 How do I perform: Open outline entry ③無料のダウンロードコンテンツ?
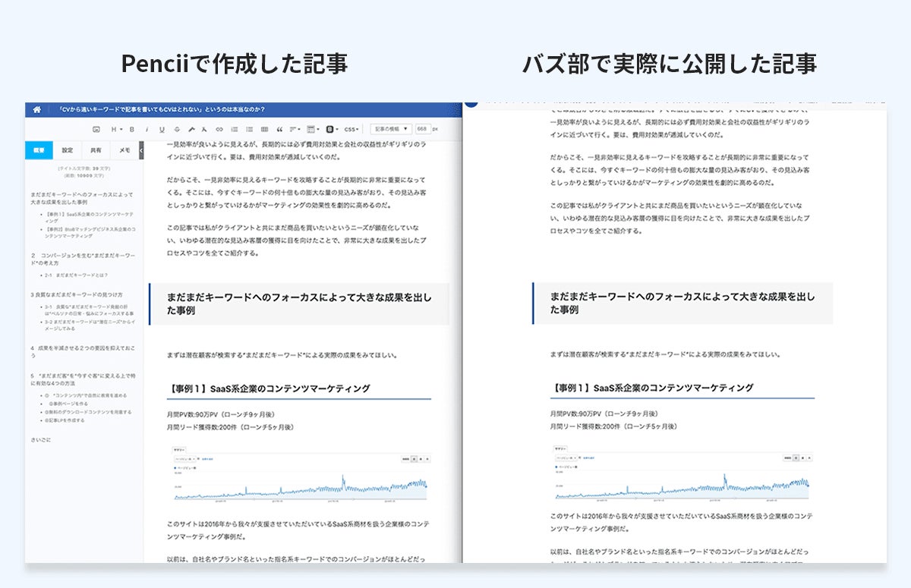click(x=88, y=412)
